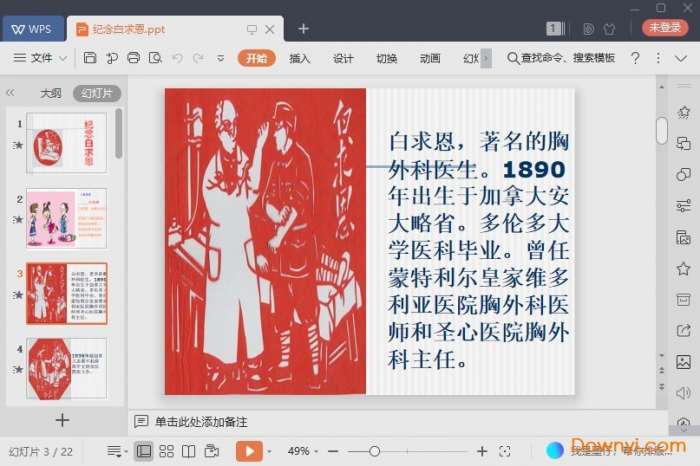
Task: Expand the quick access toolbar customize arrow
Action: (221, 58)
